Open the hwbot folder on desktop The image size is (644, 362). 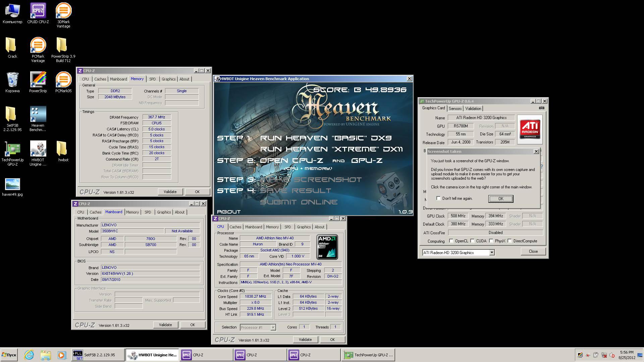pos(63,151)
